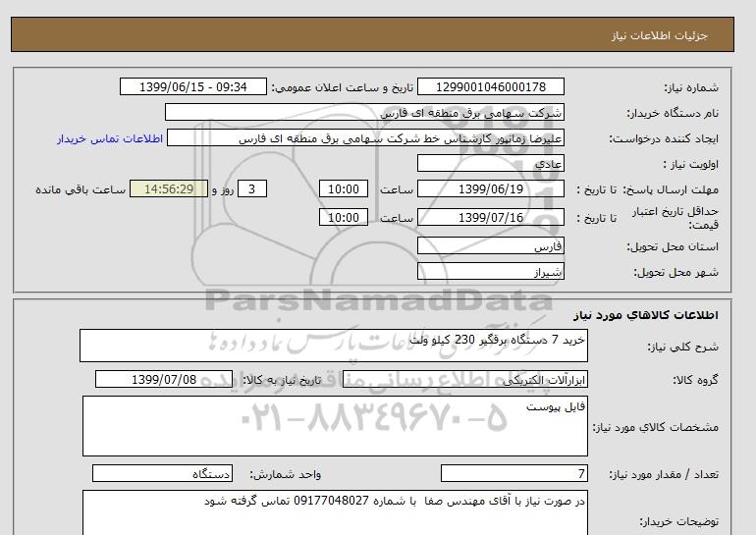Click the label شرح کلی نیاز
The height and width of the screenshot is (535, 756).
[x=682, y=347]
